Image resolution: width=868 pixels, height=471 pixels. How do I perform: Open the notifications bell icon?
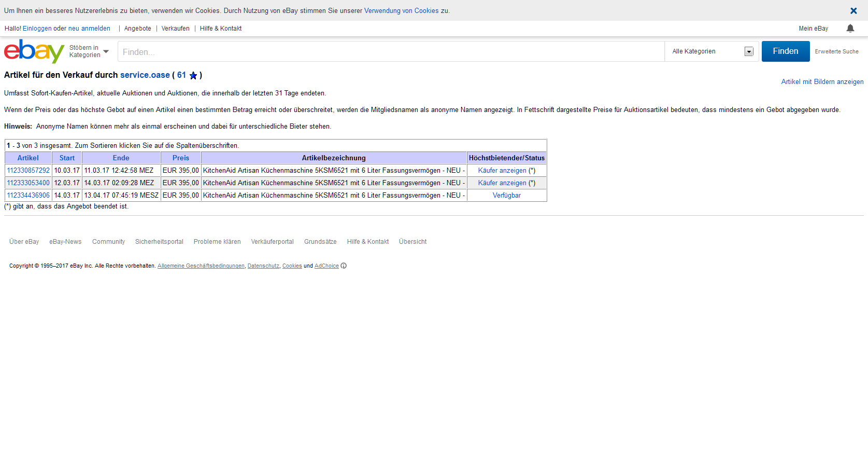tap(850, 29)
